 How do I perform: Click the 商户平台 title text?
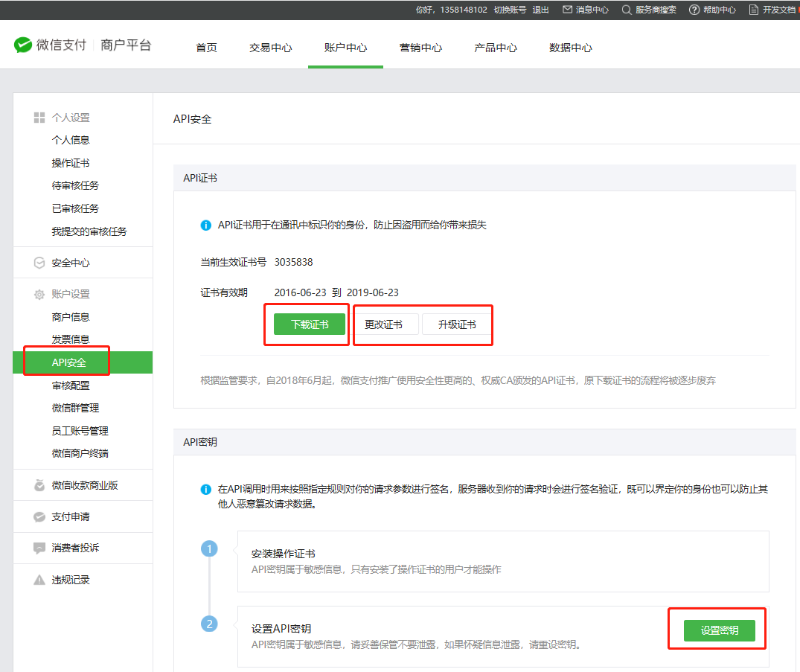pyautogui.click(x=126, y=45)
